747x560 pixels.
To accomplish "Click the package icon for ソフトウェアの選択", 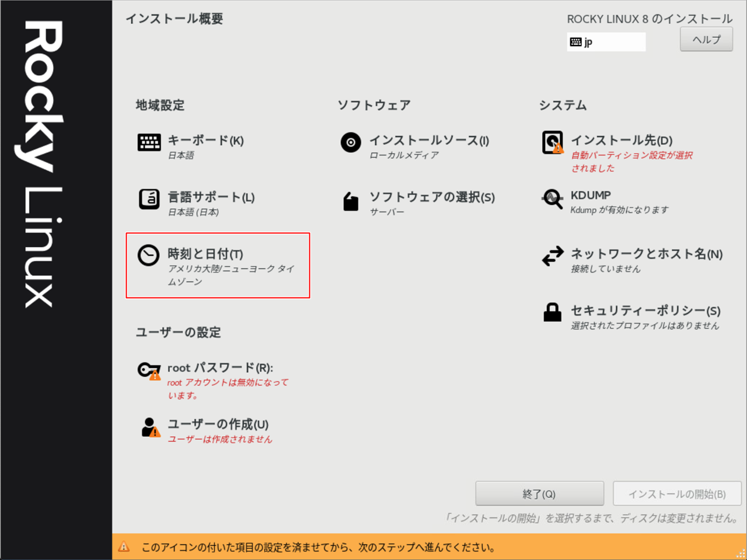I will pyautogui.click(x=351, y=201).
